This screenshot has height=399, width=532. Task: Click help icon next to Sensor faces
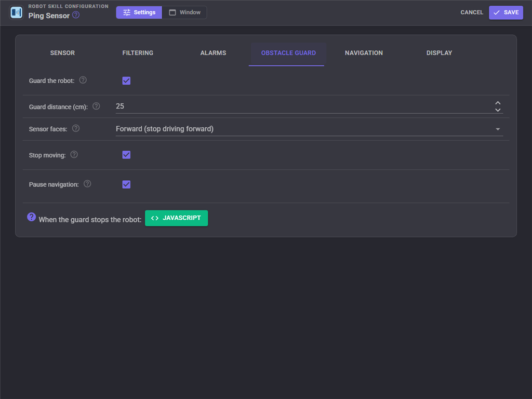coord(76,128)
